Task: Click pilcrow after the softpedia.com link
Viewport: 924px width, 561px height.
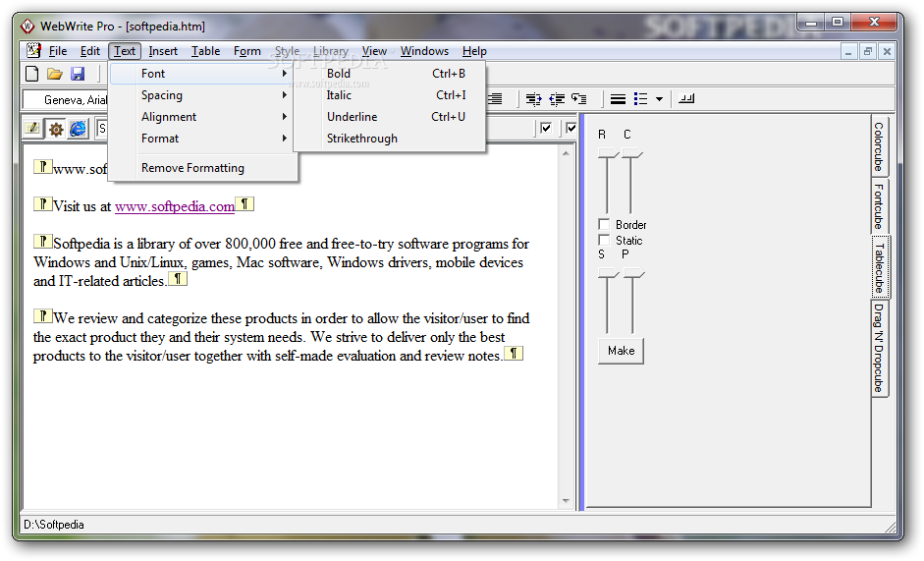Action: click(245, 204)
